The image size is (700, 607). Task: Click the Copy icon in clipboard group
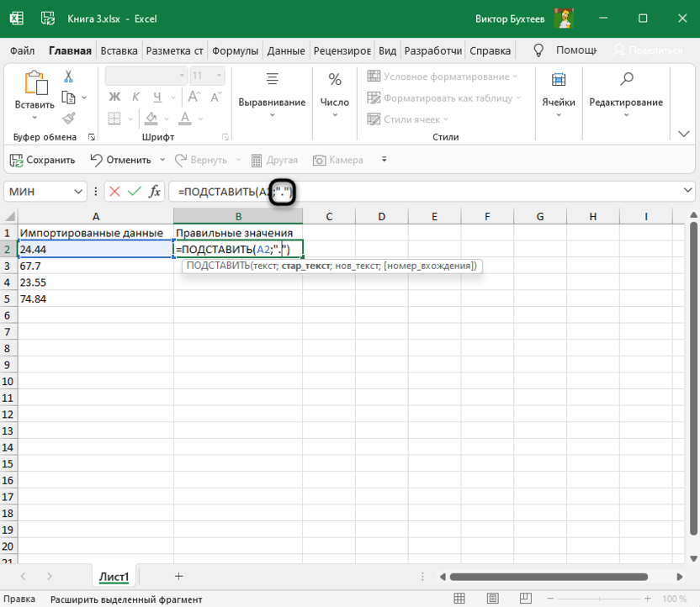click(x=68, y=98)
